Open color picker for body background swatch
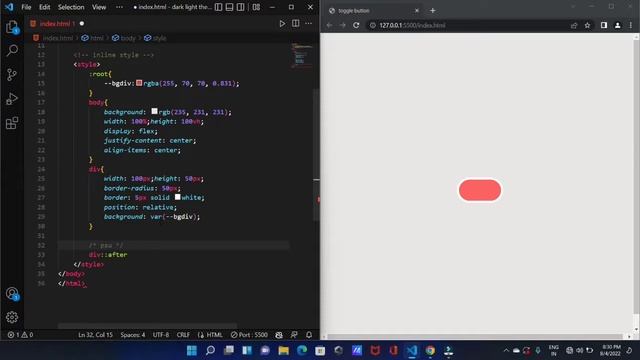640x360 pixels. pos(154,111)
